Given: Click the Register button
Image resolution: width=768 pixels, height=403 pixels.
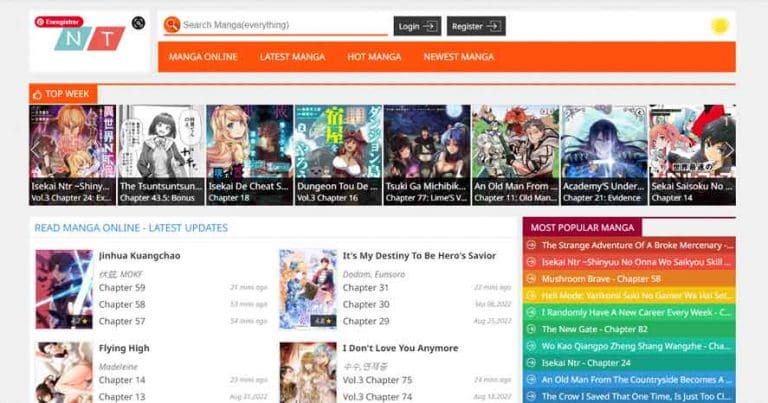Looking at the screenshot, I should [476, 26].
